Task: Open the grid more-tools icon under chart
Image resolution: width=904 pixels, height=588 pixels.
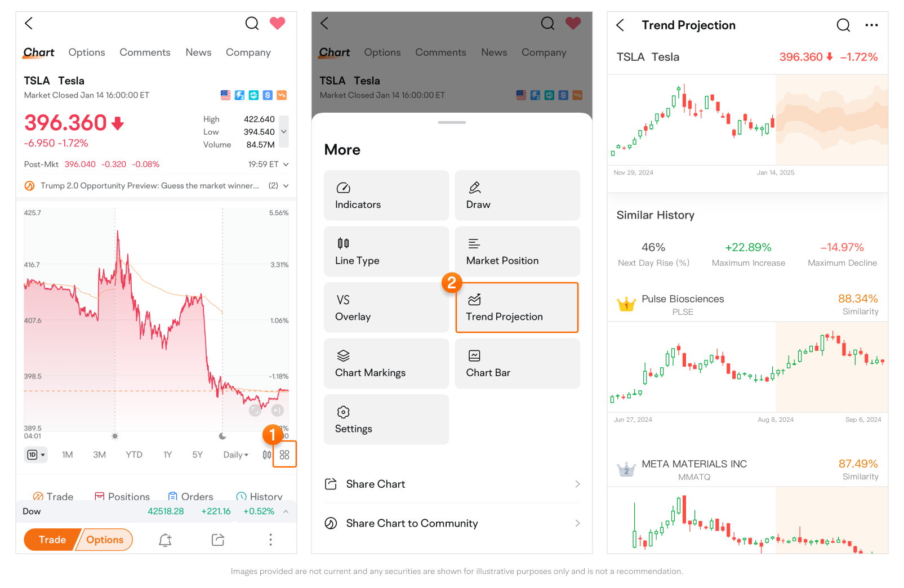Action: 284,455
